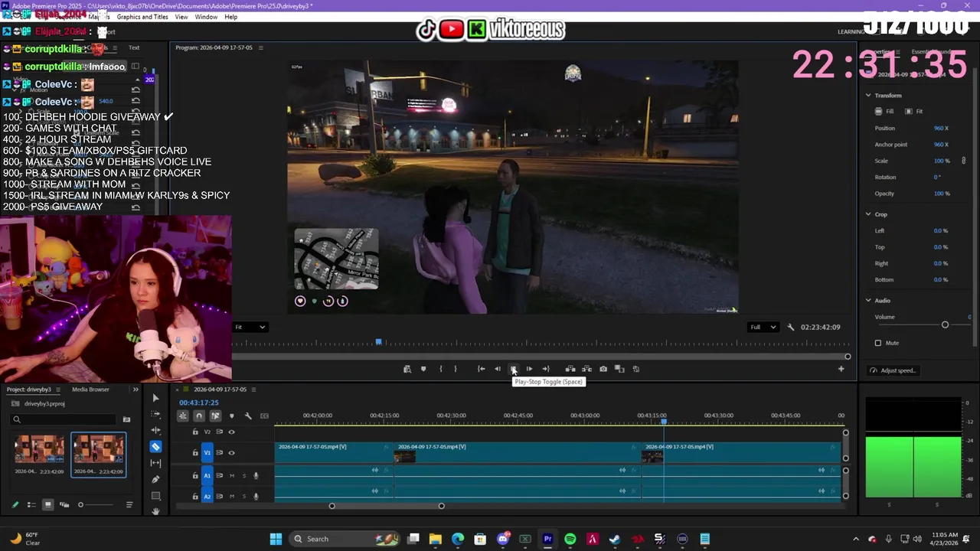The width and height of the screenshot is (980, 551).
Task: Mute the A2 audio track
Action: [232, 496]
